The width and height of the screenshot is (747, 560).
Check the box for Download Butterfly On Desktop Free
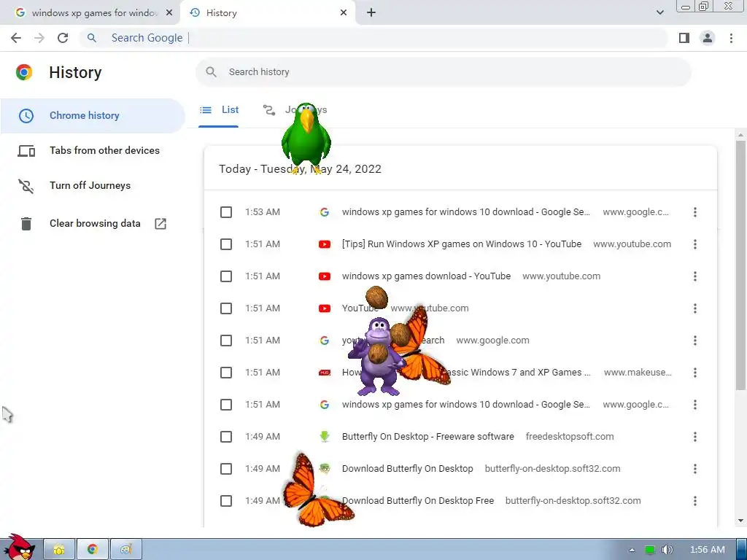226,501
